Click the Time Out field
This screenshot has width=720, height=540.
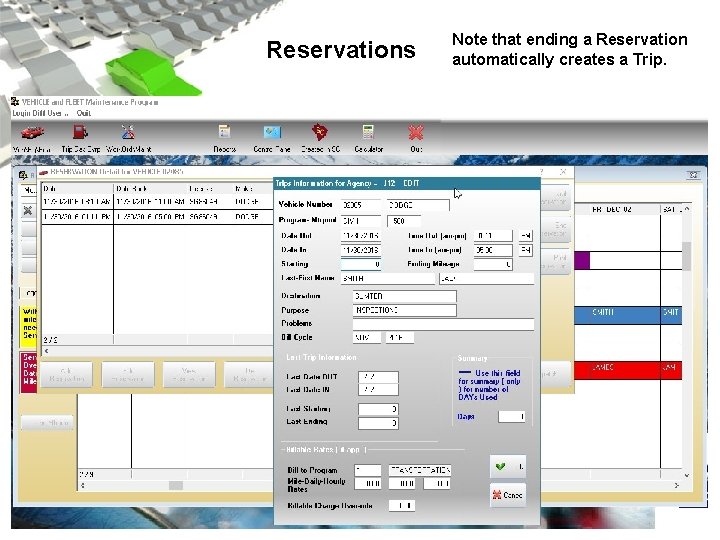(x=493, y=236)
